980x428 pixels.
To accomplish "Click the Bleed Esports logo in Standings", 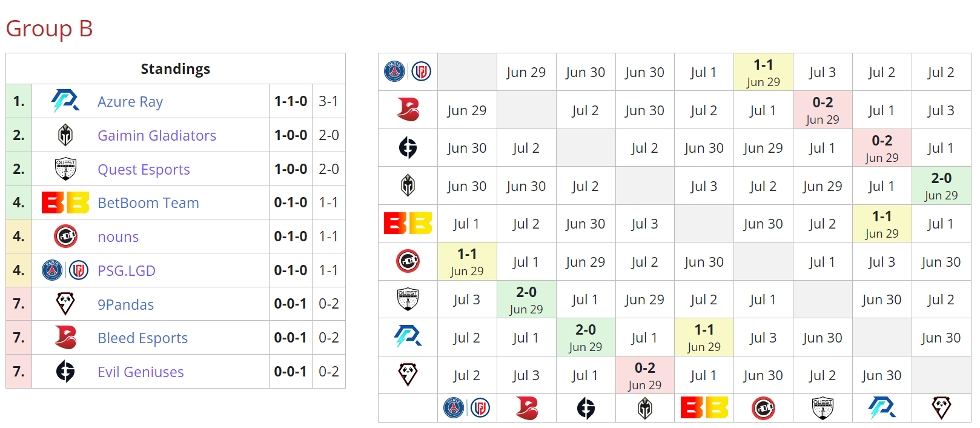I will point(65,338).
